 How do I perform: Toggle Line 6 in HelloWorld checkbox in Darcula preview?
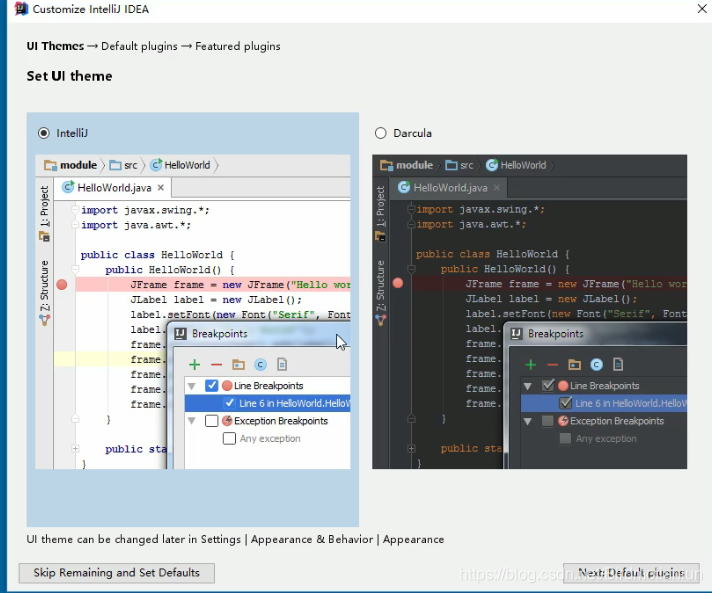(x=565, y=403)
